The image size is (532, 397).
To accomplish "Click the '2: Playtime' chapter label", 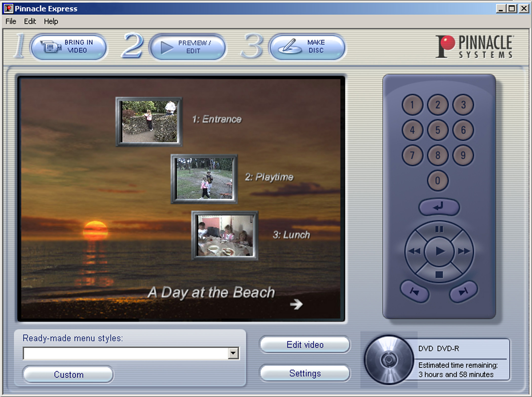I will pos(269,177).
